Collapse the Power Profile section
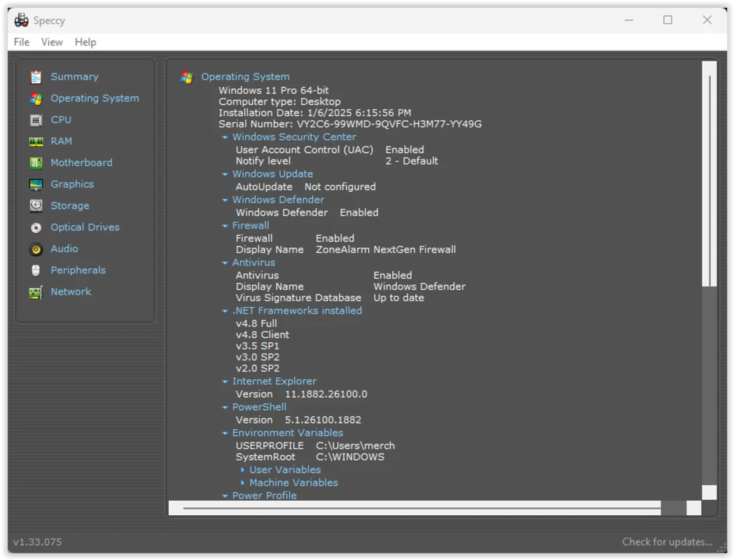The height and width of the screenshot is (560, 734). point(224,495)
